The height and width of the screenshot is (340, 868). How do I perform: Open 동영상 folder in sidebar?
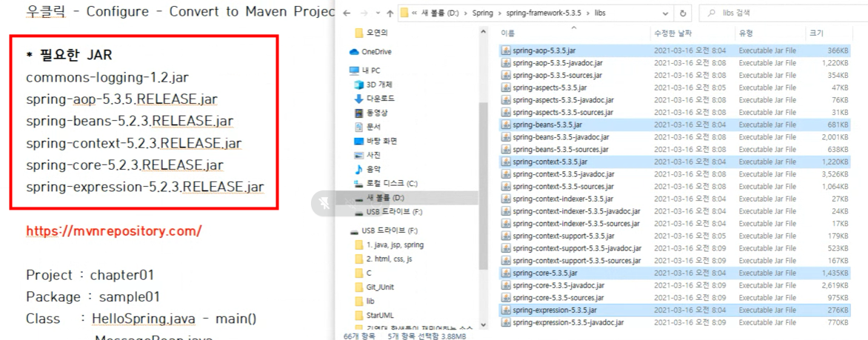[371, 113]
